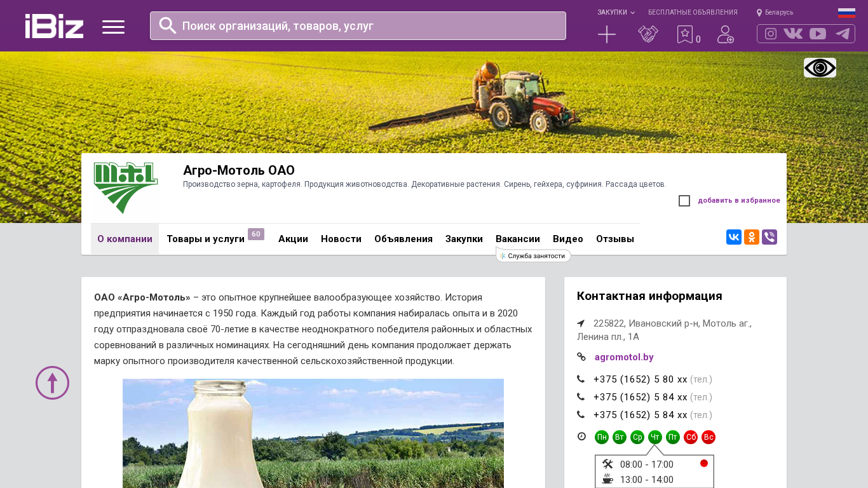Open the YouTube icon in header
Image resolution: width=868 pixels, height=488 pixels.
point(818,34)
